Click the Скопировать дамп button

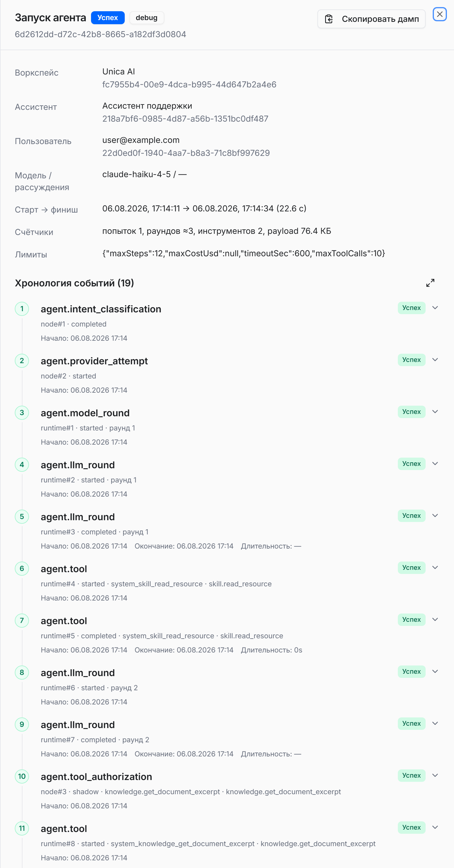pos(371,19)
